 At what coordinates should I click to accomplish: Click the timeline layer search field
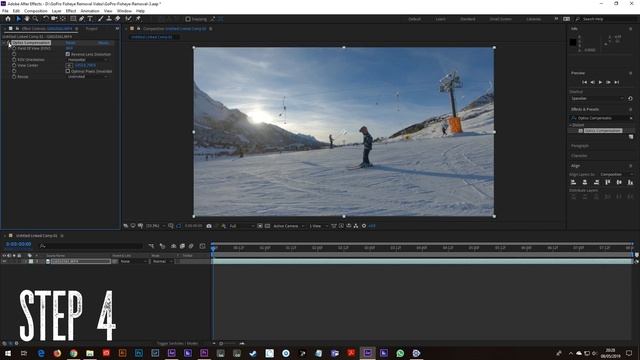[x=91, y=246]
